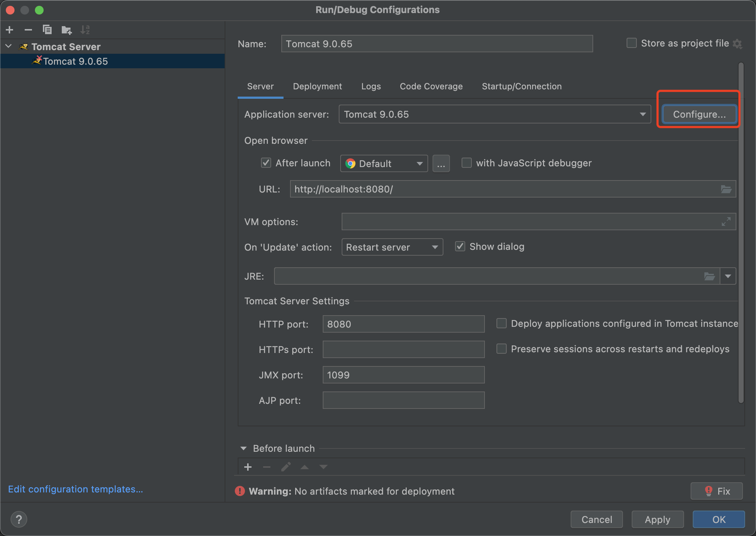Image resolution: width=756 pixels, height=536 pixels.
Task: Toggle with JavaScript debugger checkbox
Action: 467,163
